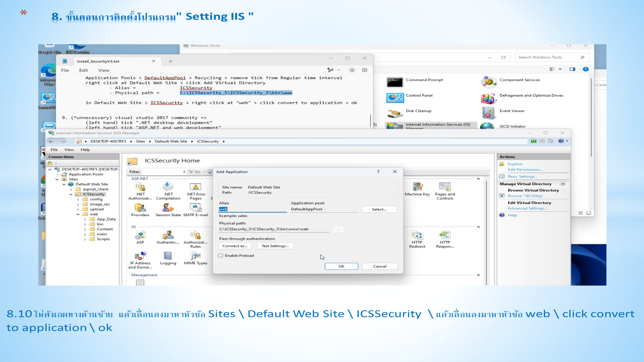Click the Explore action link
Viewport: 644px width, 362px height.
515,164
